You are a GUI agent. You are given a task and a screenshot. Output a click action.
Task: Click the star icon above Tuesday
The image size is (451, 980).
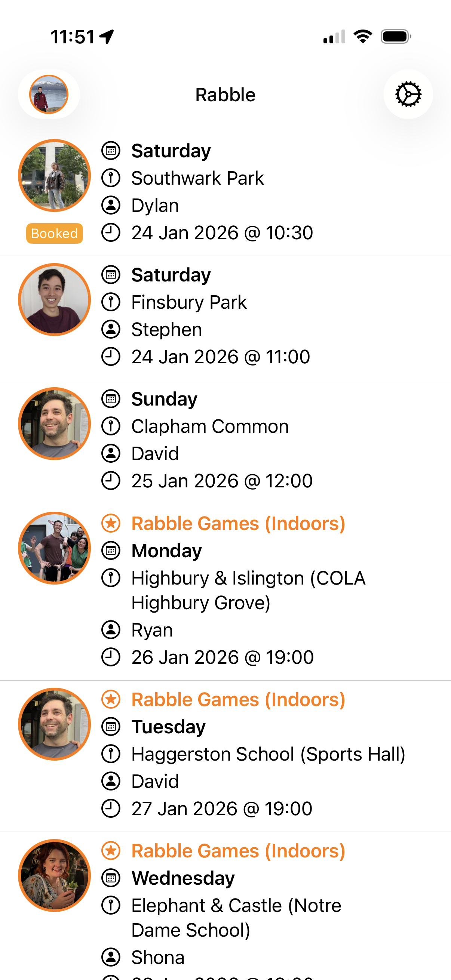click(111, 699)
